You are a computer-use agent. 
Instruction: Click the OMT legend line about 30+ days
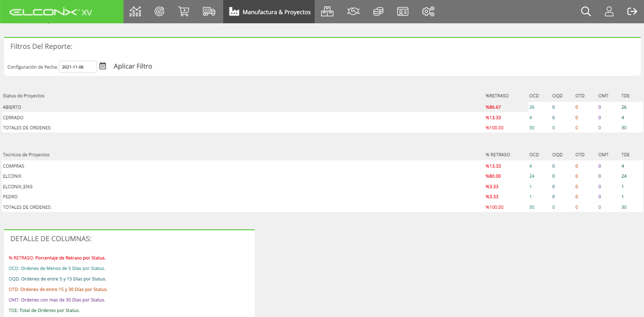coord(57,300)
